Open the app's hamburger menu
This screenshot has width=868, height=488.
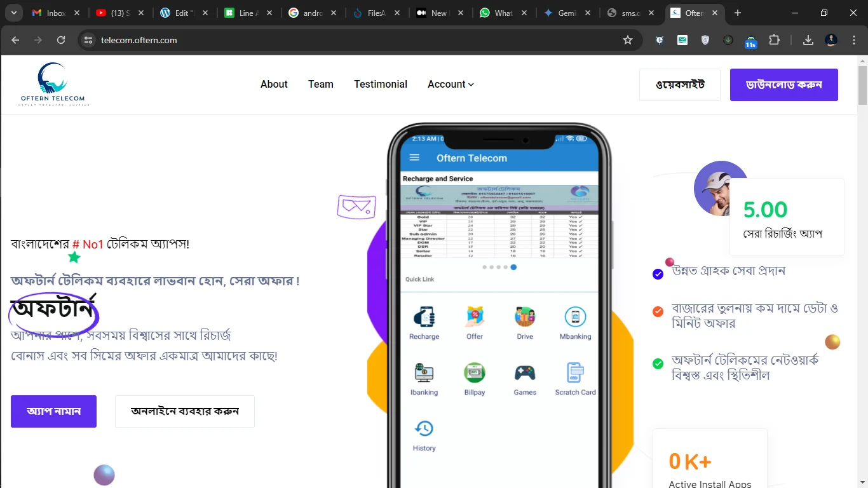[x=414, y=158]
